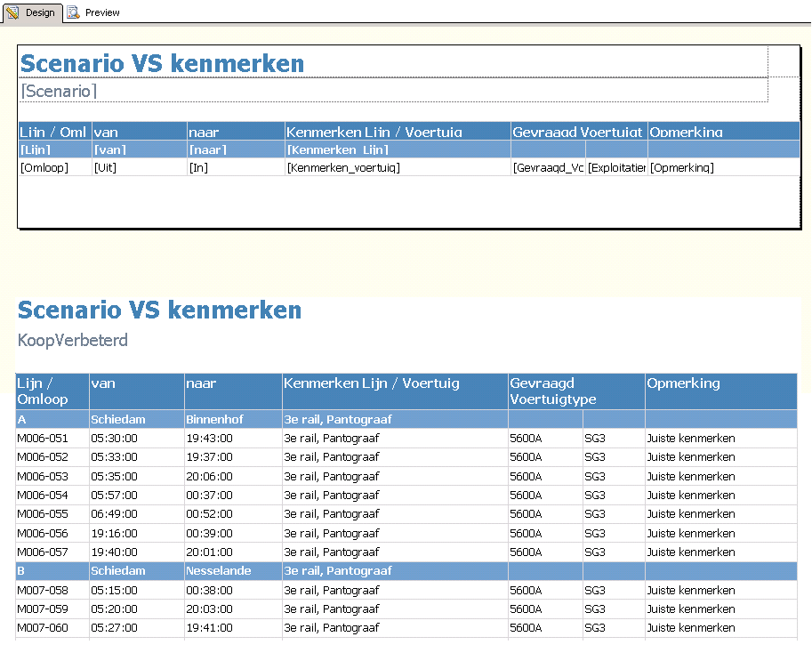Screen dimensions: 812x653
Task: Click the Preview tab magnifier icon
Action: coord(74,12)
